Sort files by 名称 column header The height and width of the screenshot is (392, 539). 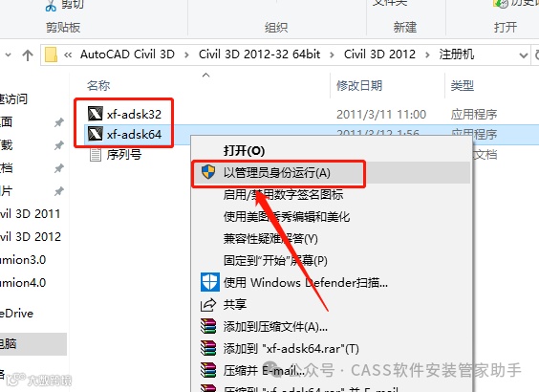click(98, 85)
